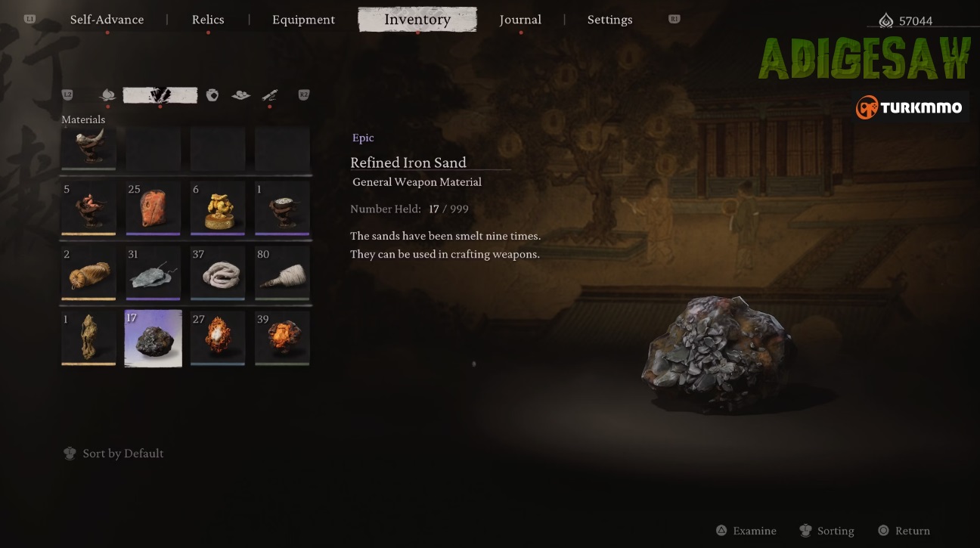Switch to the Relics tab
Screen dimensions: 980x548
point(208,20)
